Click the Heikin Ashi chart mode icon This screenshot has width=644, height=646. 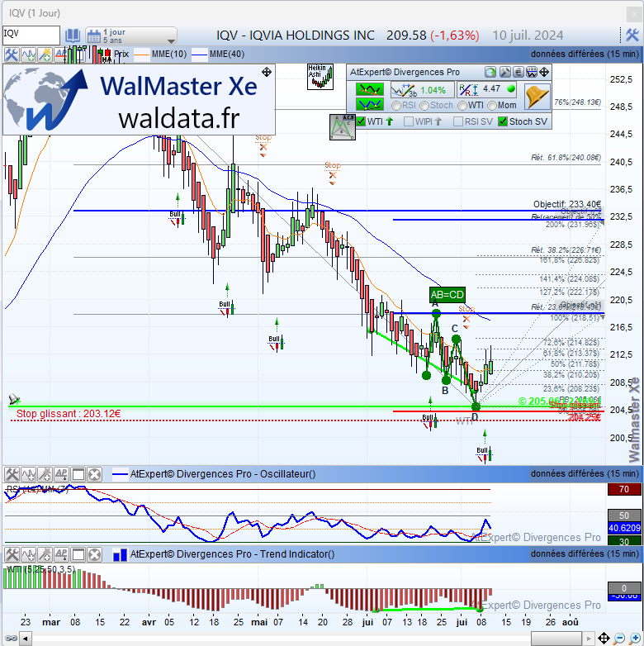[320, 77]
